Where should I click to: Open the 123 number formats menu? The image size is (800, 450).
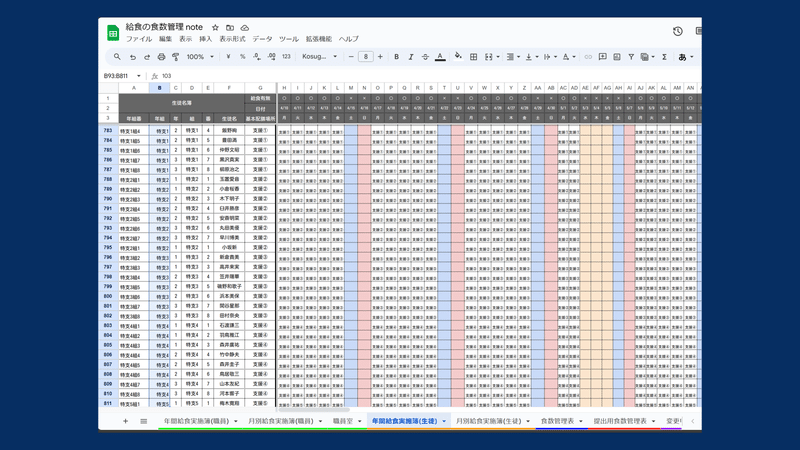click(x=286, y=57)
